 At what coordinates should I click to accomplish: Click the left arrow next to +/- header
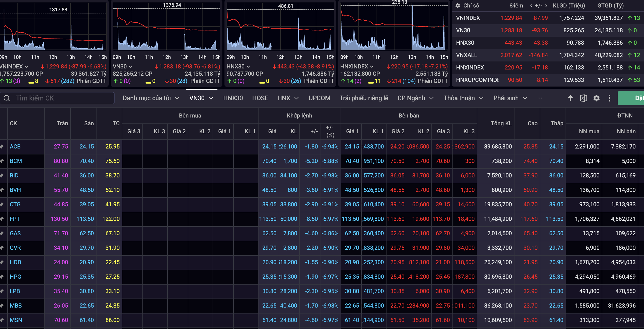pyautogui.click(x=531, y=6)
